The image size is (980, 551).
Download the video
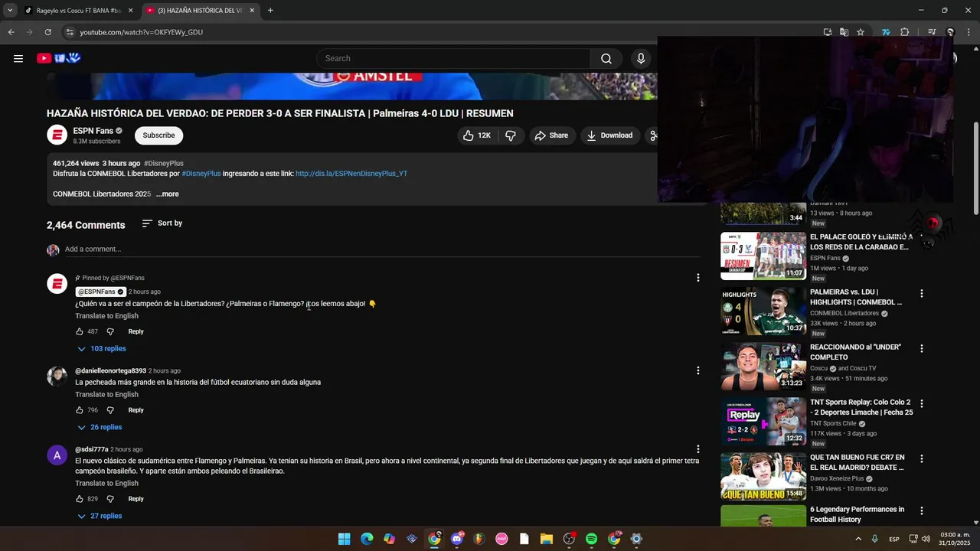coord(609,135)
